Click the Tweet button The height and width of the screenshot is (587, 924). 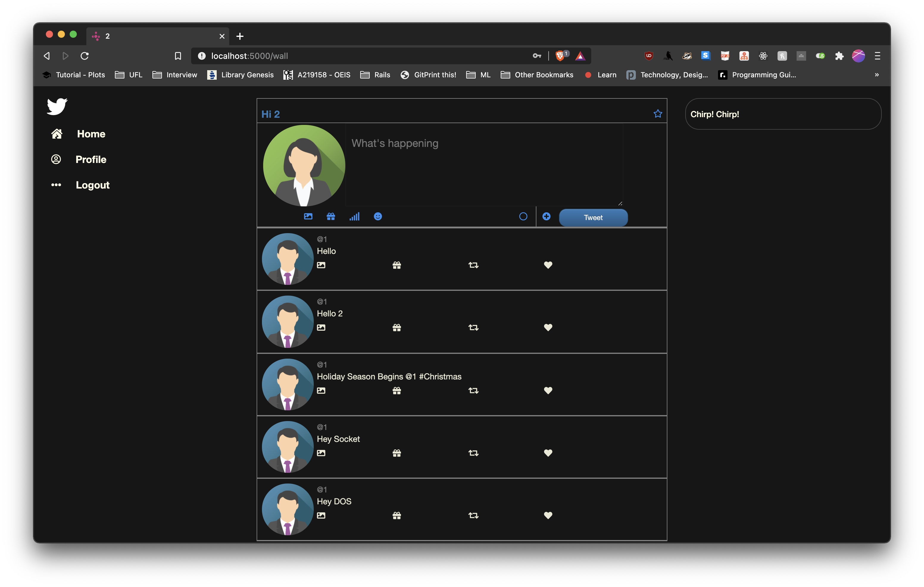pyautogui.click(x=593, y=217)
